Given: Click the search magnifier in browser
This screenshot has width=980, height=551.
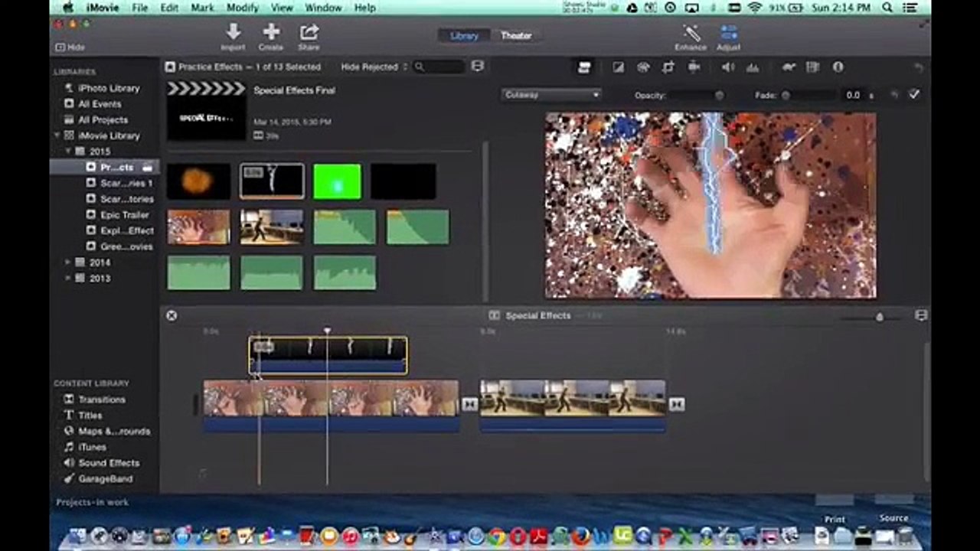Looking at the screenshot, I should tap(420, 67).
